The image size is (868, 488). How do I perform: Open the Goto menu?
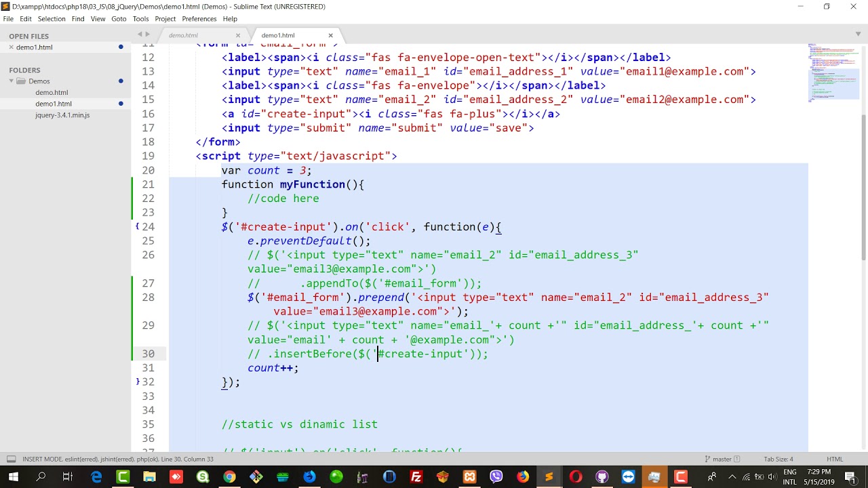pos(119,19)
